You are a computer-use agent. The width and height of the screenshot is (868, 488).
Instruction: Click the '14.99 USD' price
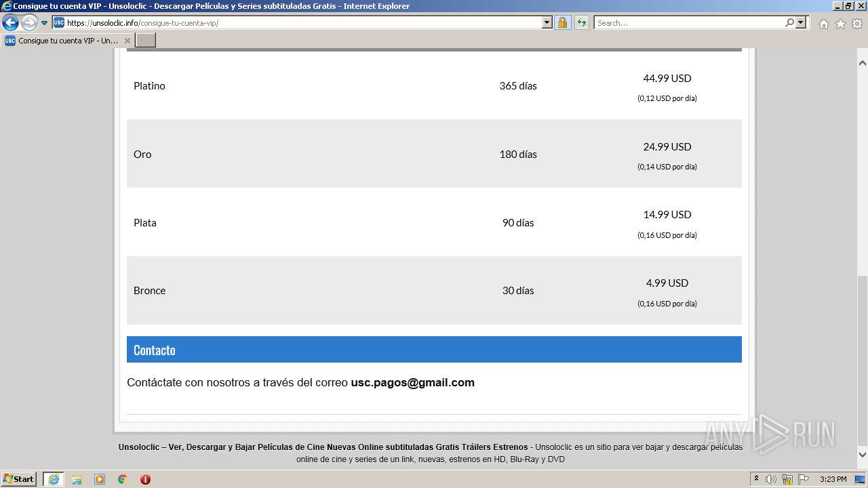tap(667, 214)
